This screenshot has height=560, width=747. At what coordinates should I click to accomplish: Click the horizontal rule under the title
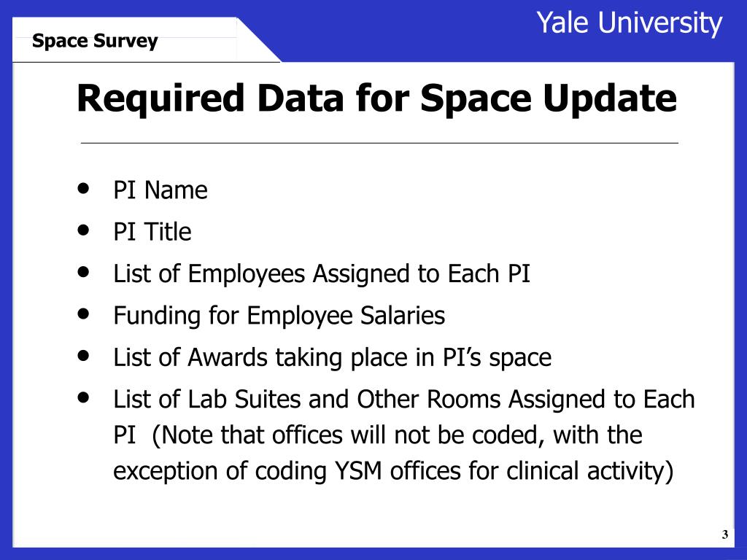(x=379, y=143)
